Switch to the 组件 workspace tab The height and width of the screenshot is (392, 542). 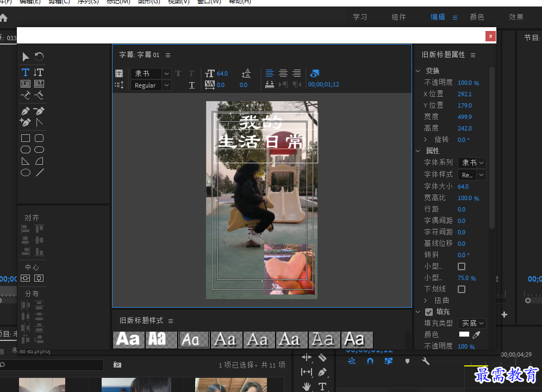[398, 17]
